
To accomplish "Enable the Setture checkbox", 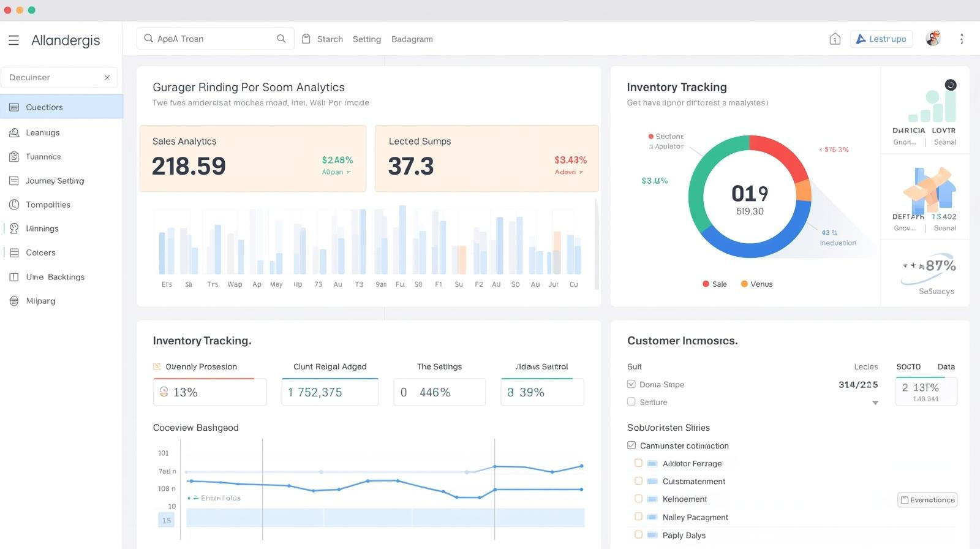I will [x=631, y=402].
